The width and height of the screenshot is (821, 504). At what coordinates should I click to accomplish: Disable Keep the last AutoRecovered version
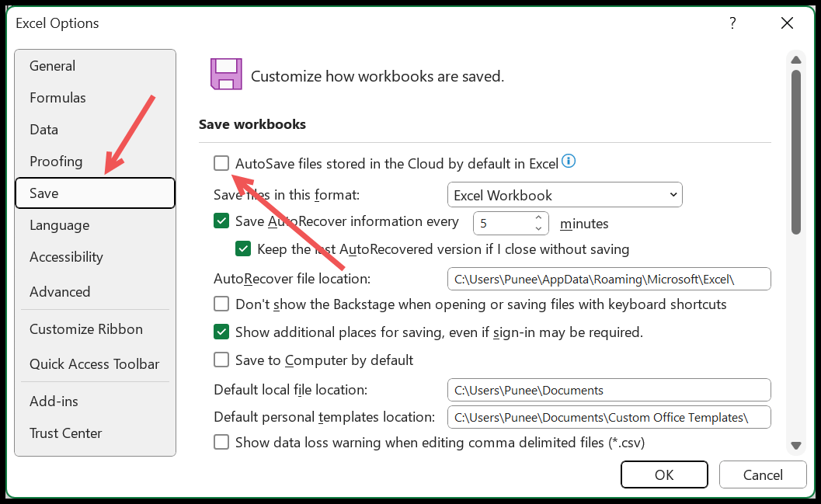click(244, 249)
